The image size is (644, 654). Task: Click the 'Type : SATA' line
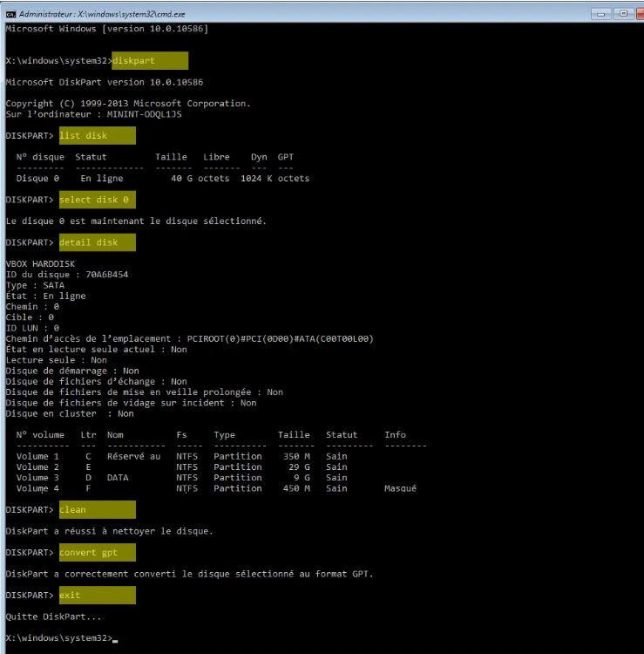pyautogui.click(x=35, y=285)
